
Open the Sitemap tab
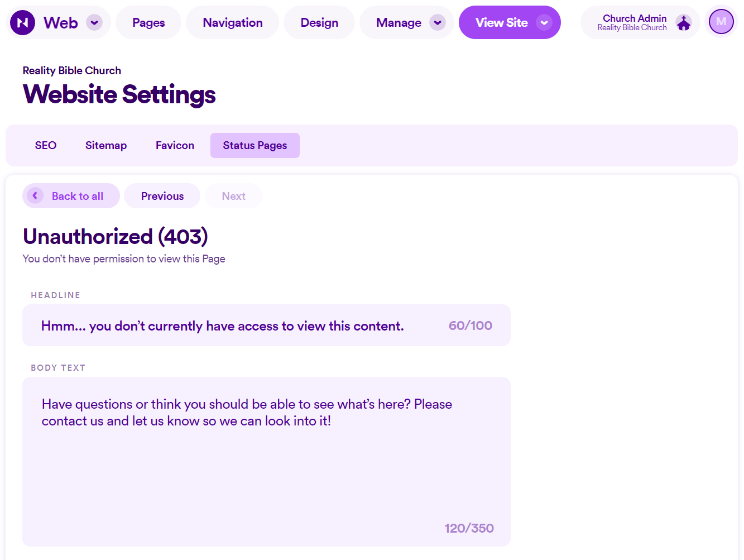point(106,145)
